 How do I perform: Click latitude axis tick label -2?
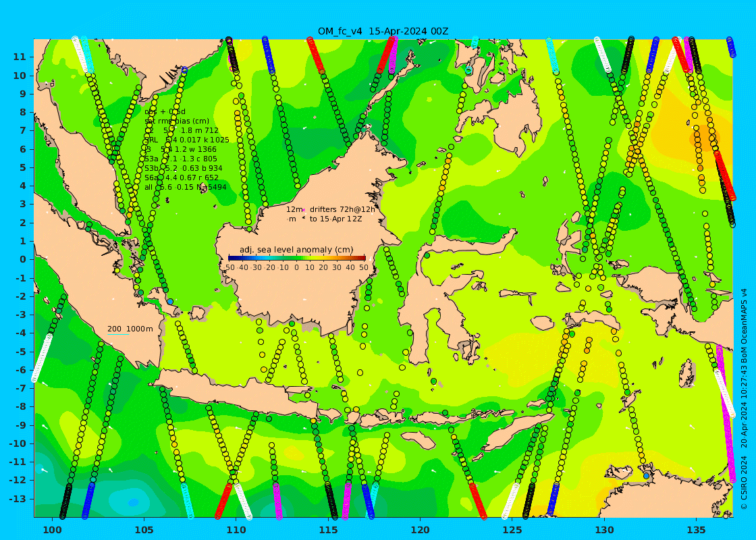20,296
